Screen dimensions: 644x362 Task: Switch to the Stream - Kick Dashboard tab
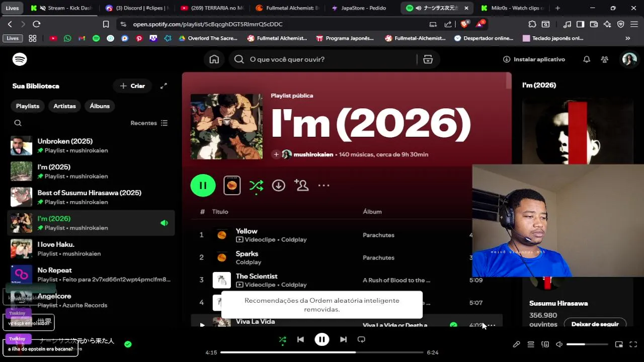point(63,8)
